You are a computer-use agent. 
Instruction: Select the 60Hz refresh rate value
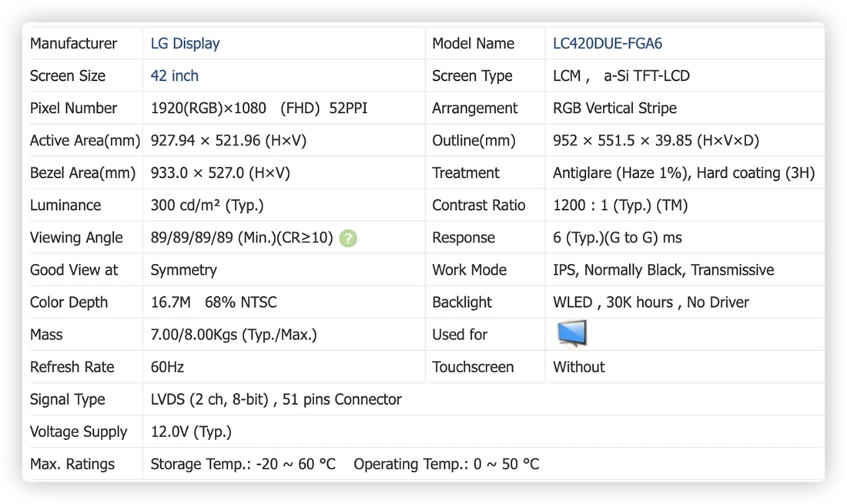point(167,367)
